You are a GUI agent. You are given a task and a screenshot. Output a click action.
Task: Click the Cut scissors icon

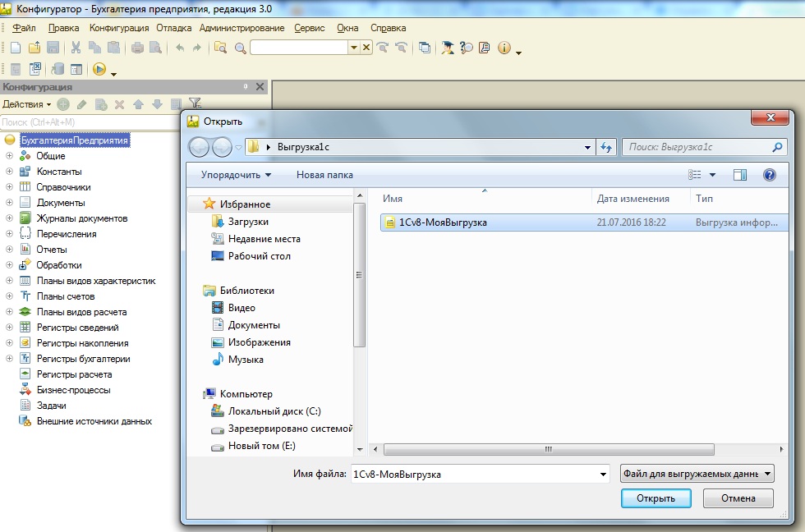(x=76, y=48)
